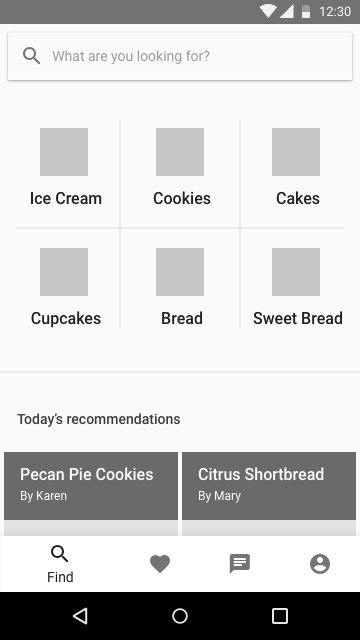
Task: Tap the Android home circle button
Action: point(180,616)
